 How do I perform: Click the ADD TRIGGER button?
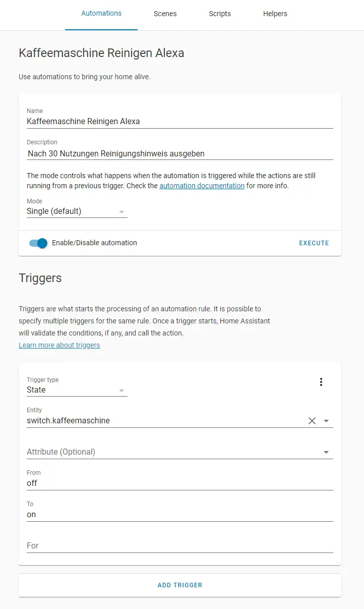pyautogui.click(x=180, y=585)
